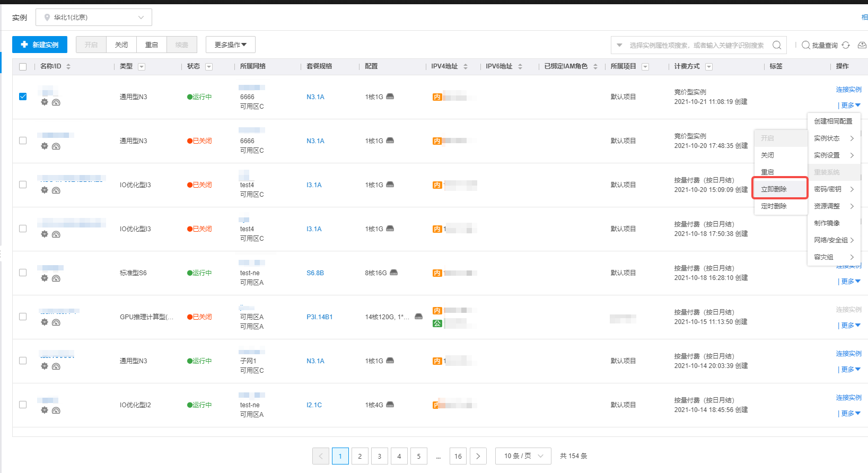Click the refresh icon beside 批量查询
Image resolution: width=868 pixels, height=473 pixels.
846,45
